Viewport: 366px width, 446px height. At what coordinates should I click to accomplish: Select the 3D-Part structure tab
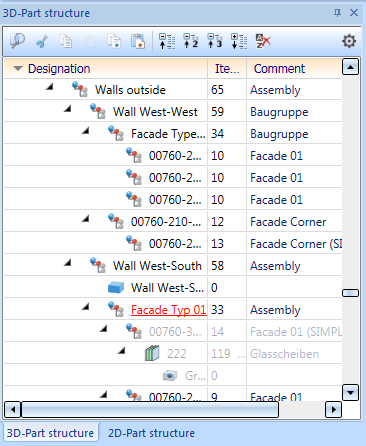(x=50, y=433)
